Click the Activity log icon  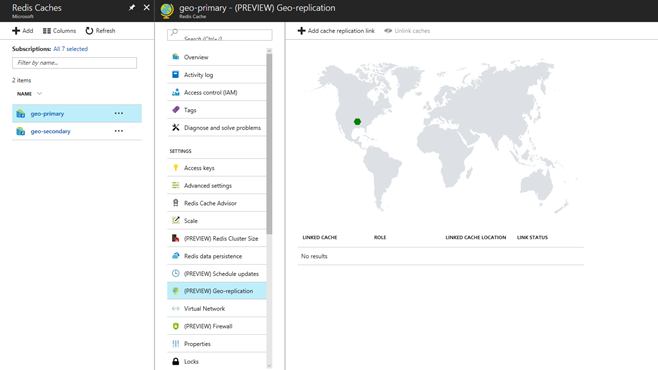(x=175, y=74)
